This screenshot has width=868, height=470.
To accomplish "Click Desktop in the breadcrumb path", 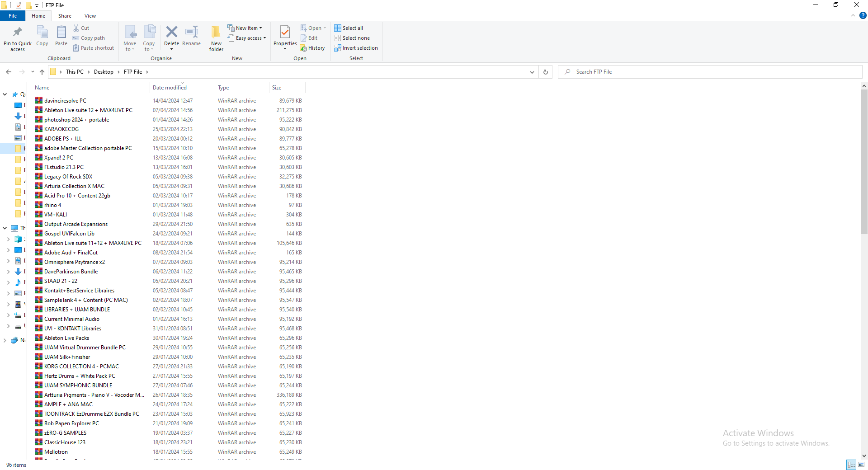I will [104, 72].
